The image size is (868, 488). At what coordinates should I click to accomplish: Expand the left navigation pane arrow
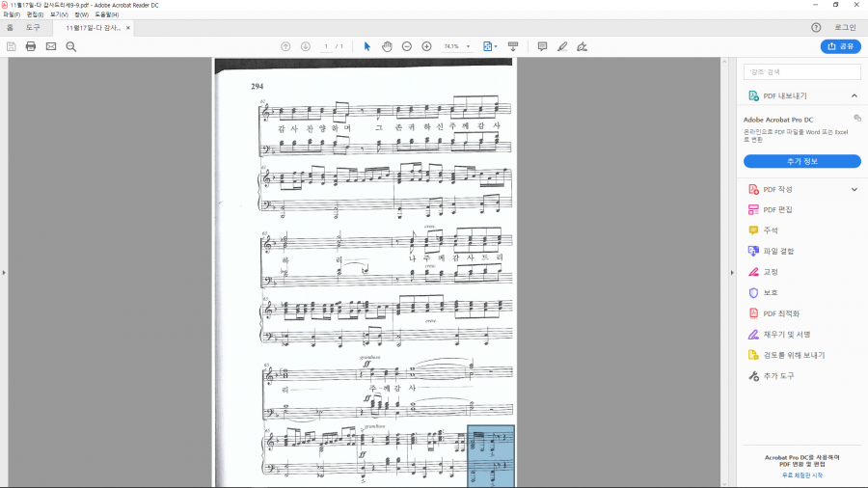coord(4,272)
